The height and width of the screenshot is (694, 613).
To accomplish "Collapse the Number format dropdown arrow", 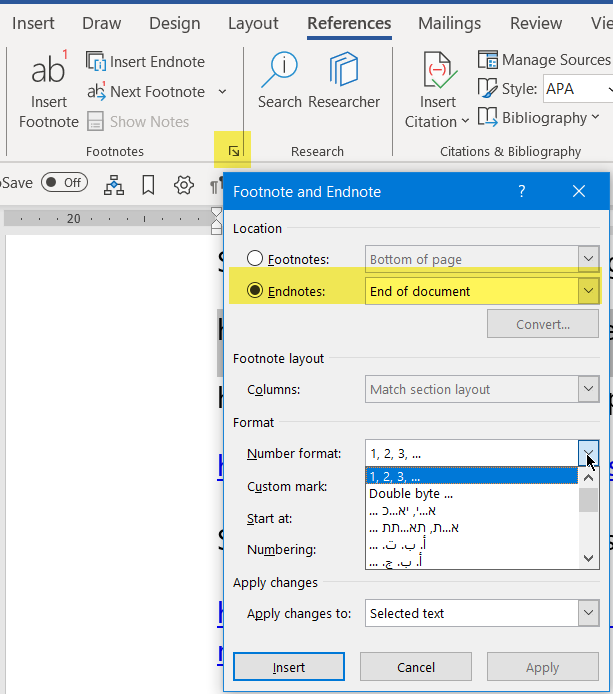I will 588,453.
